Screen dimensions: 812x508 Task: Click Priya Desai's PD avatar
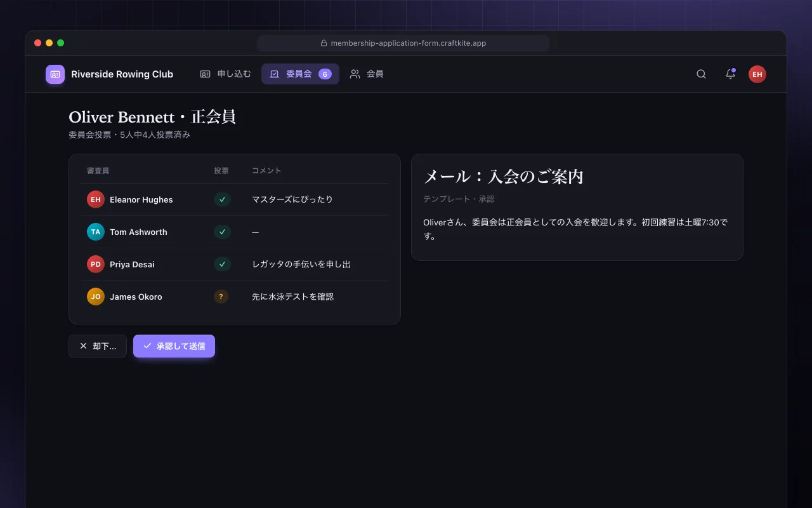(95, 264)
